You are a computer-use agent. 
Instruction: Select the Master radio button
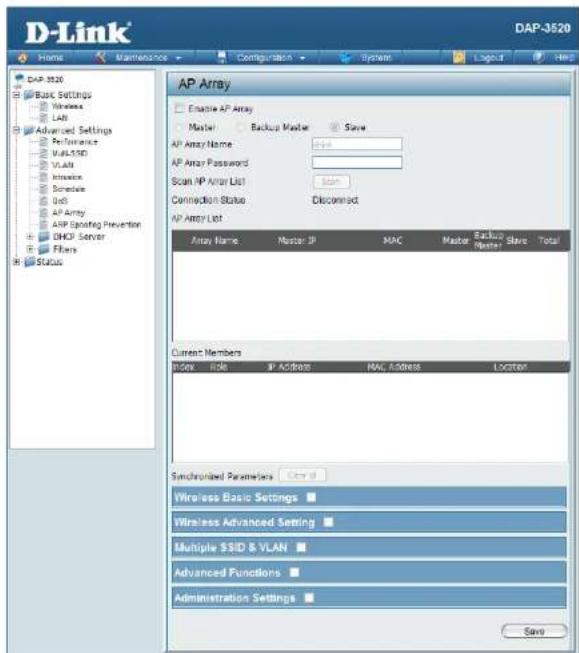pyautogui.click(x=180, y=127)
